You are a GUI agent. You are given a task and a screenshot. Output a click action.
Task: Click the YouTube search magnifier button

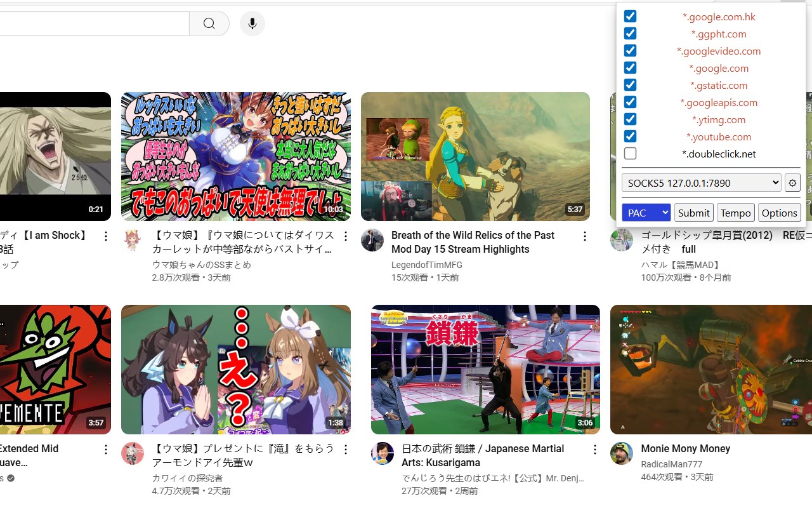pyautogui.click(x=209, y=23)
